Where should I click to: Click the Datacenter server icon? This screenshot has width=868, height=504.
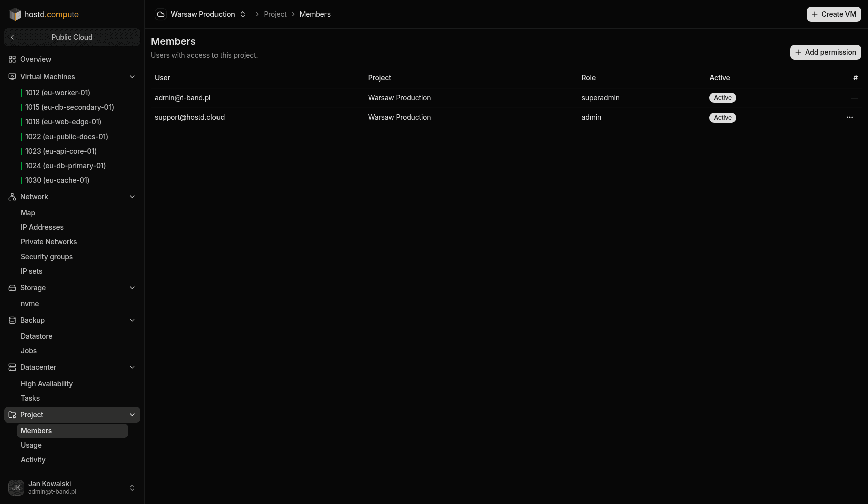12,367
